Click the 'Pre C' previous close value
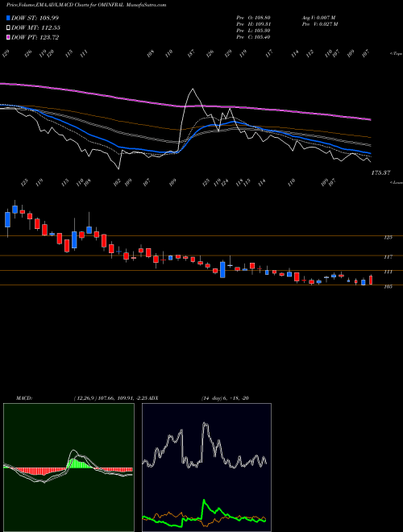The height and width of the screenshot is (532, 403). (x=253, y=37)
